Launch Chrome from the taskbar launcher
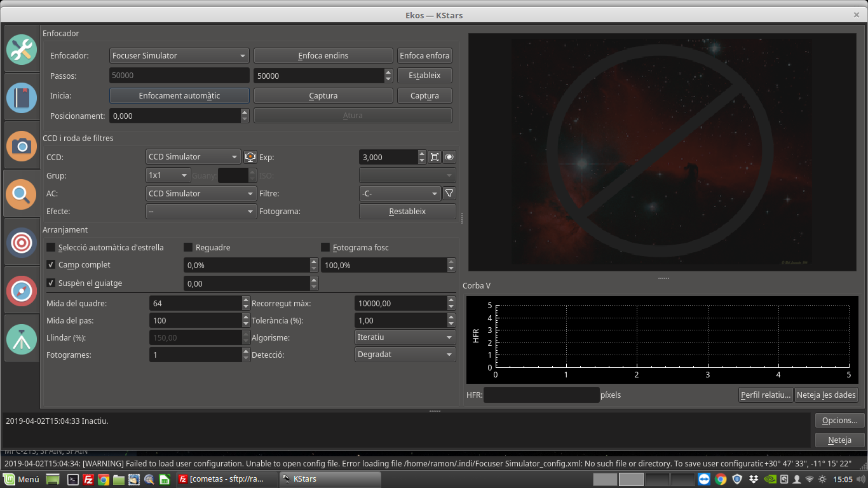This screenshot has width=868, height=488. tap(104, 479)
